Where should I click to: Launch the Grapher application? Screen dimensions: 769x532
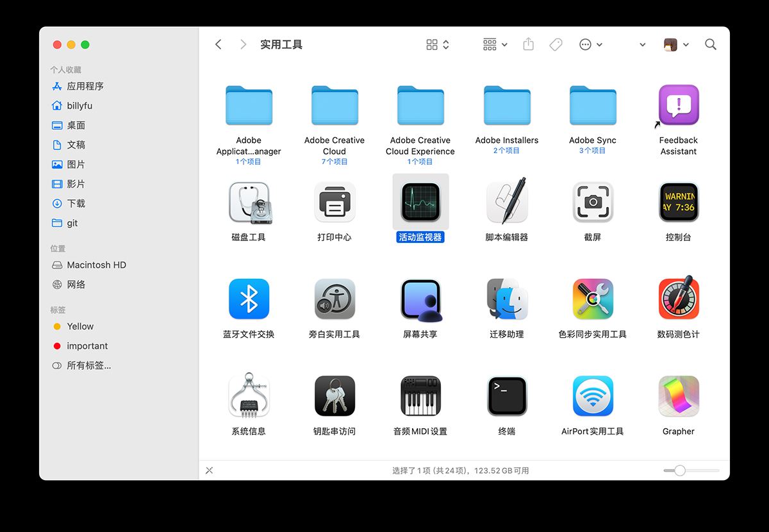point(678,395)
